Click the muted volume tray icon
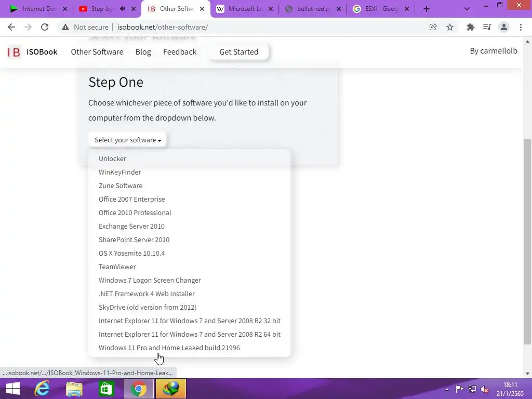 [485, 389]
